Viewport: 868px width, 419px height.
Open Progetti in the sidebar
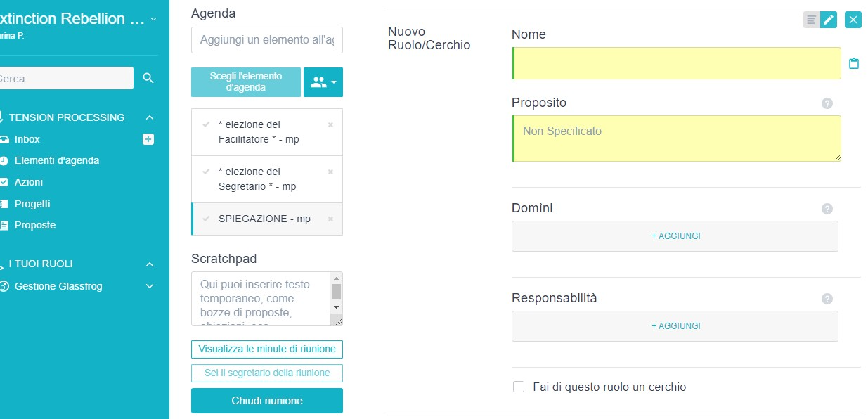[x=32, y=204]
